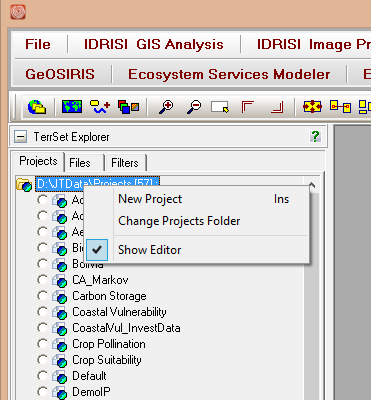Click the TerrSet Explorer help question mark

(315, 137)
